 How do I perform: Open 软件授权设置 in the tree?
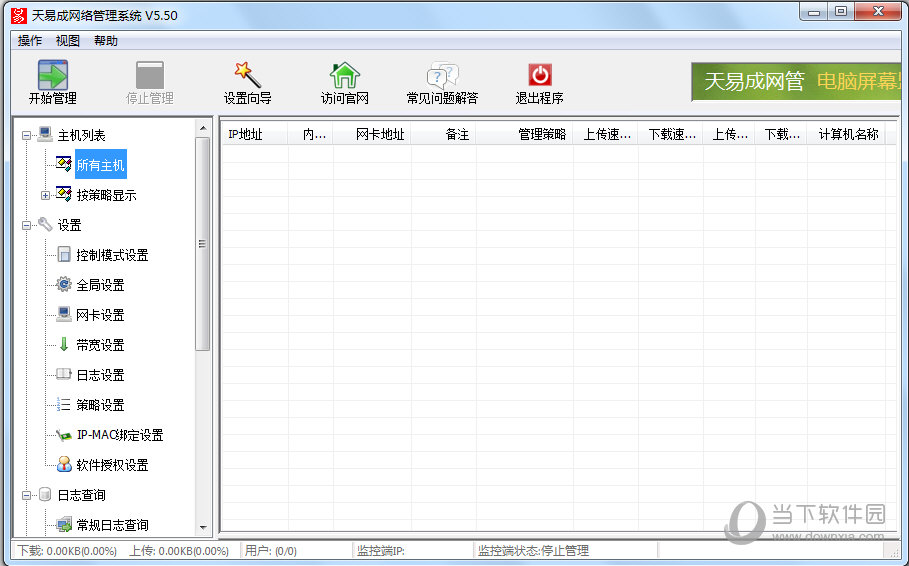[112, 465]
